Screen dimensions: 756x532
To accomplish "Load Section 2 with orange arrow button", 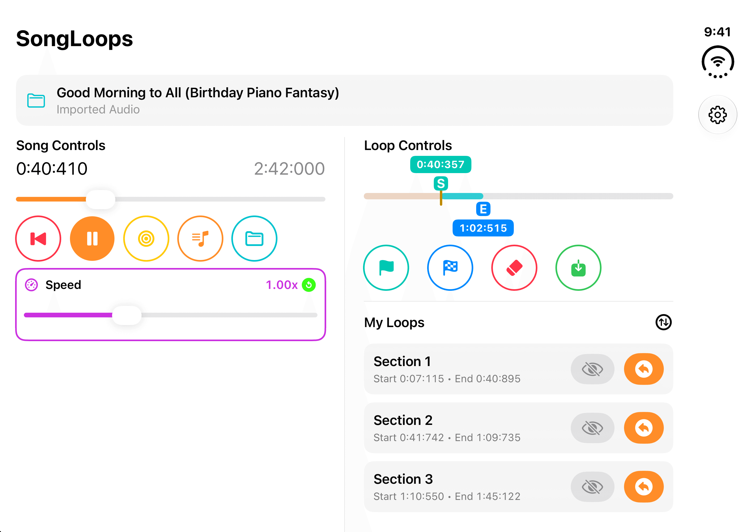I will pos(644,428).
